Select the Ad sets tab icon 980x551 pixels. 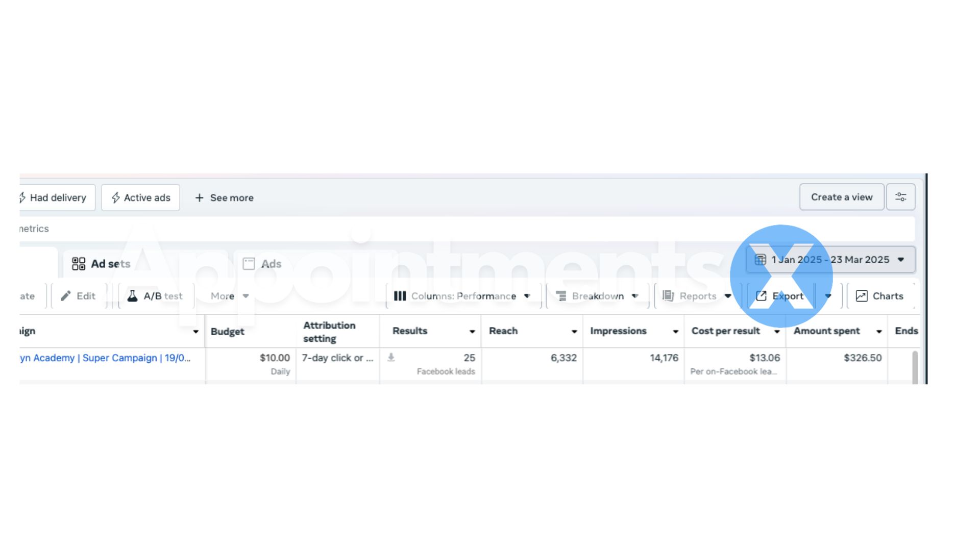[79, 263]
